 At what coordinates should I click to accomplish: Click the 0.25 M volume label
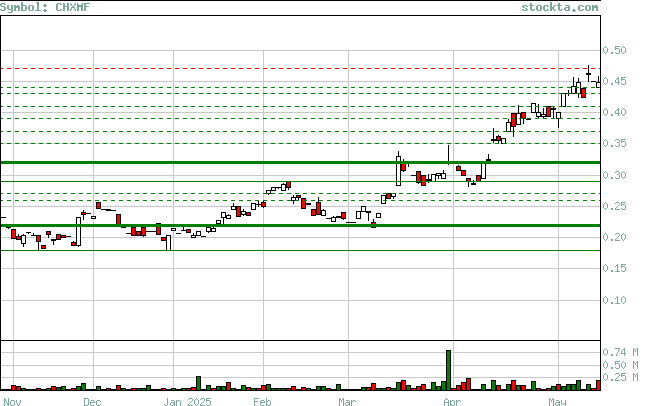click(x=620, y=377)
